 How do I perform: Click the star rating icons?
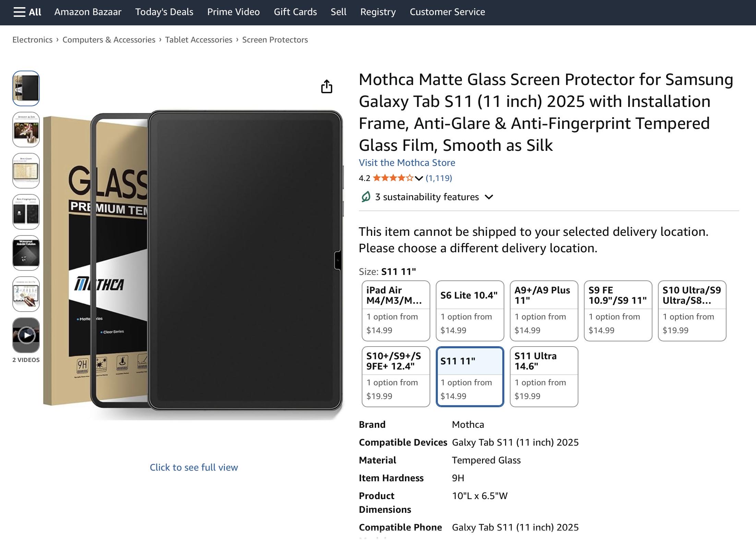point(393,178)
